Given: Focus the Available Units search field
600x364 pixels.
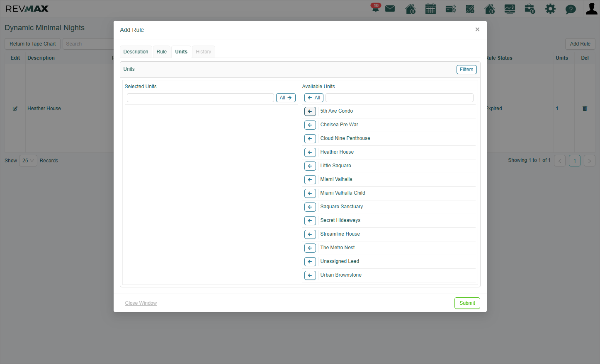Looking at the screenshot, I should click(x=399, y=98).
